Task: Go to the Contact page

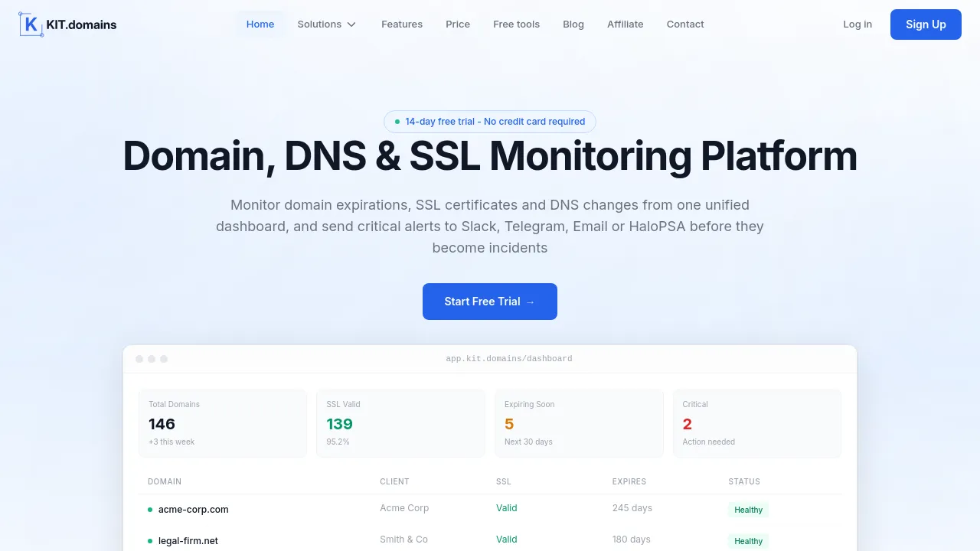Action: point(685,24)
